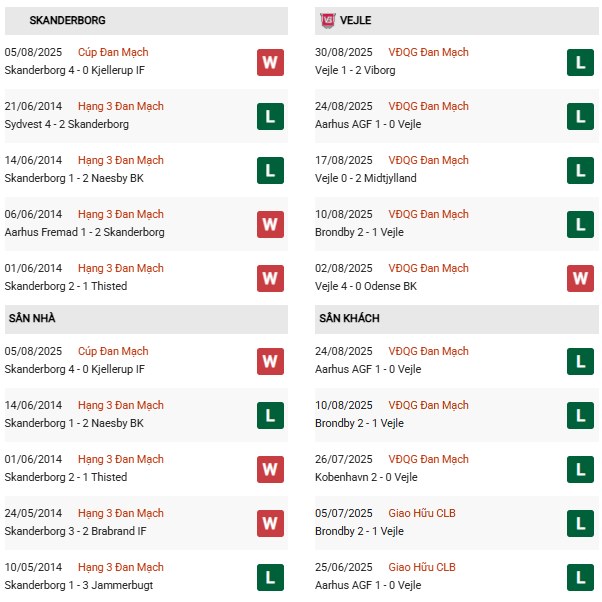Viewport: 602px width, 602px height.
Task: Click the L badge for Vejle 0-2 Midtjylland
Action: (x=580, y=170)
